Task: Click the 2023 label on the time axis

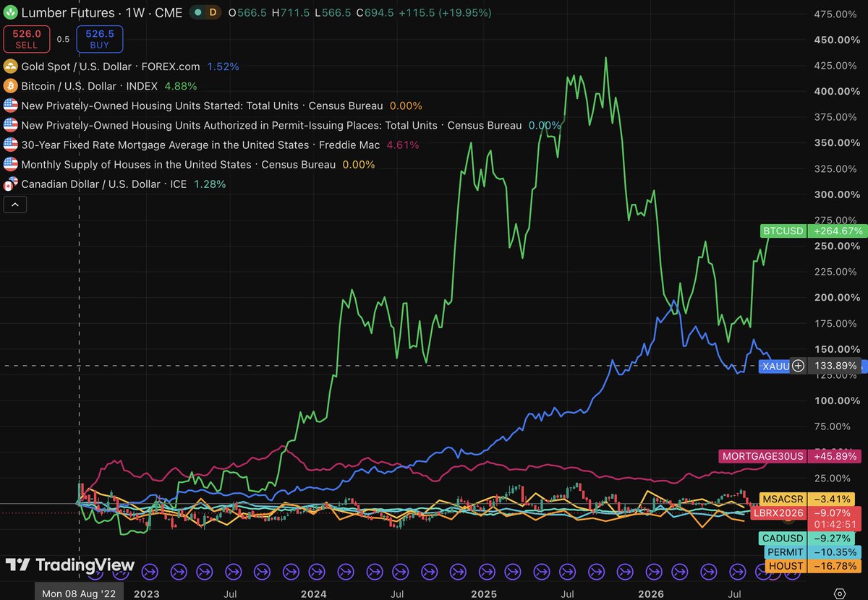Action: [146, 593]
